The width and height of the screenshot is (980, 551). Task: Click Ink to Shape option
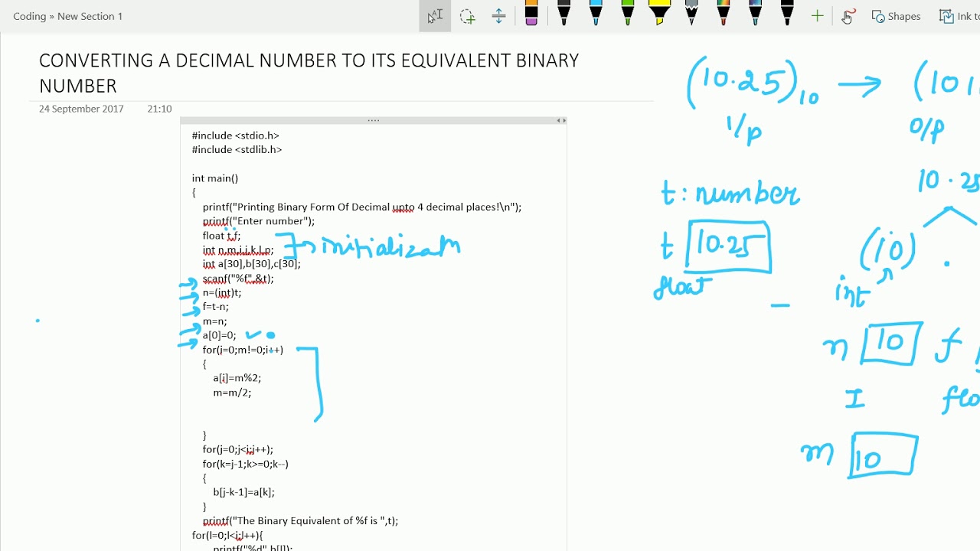tap(959, 16)
